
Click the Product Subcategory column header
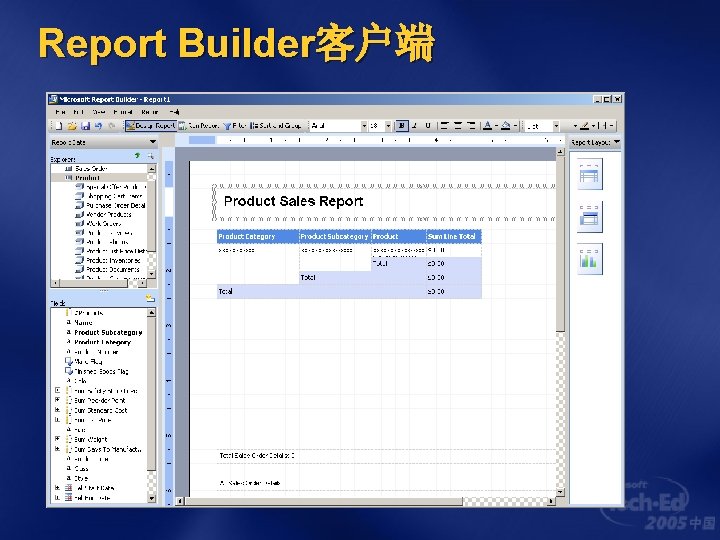(x=335, y=236)
